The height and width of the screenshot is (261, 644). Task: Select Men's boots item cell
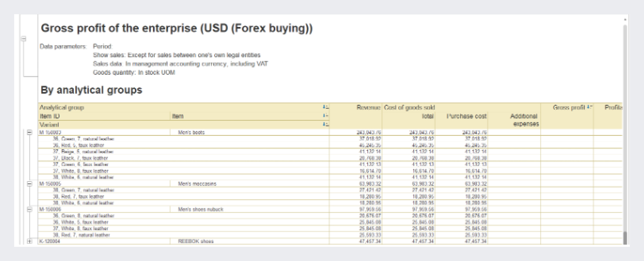point(191,132)
